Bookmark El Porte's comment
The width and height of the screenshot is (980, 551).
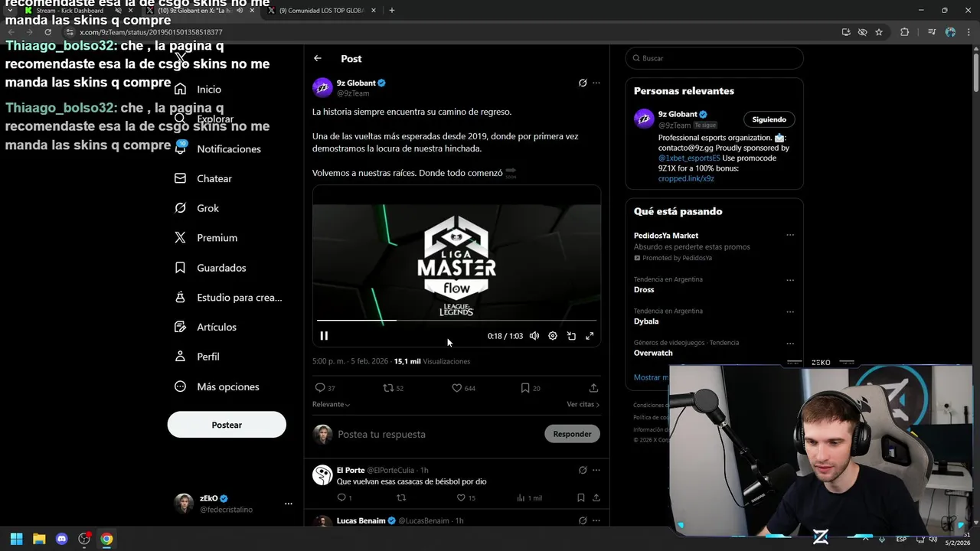(x=580, y=498)
